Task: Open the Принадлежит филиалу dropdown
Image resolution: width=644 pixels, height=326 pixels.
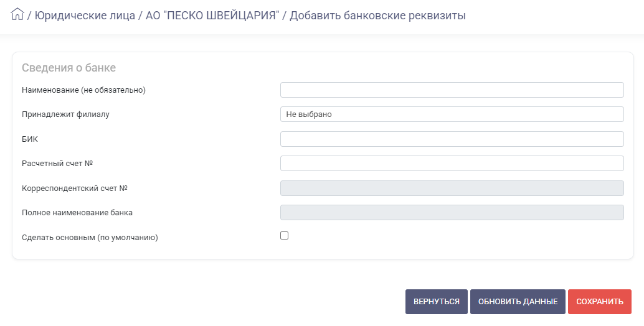Action: [452, 114]
